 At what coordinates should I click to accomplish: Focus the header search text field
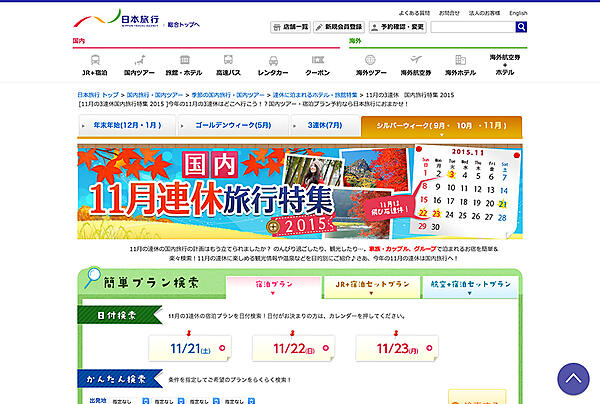tap(473, 27)
